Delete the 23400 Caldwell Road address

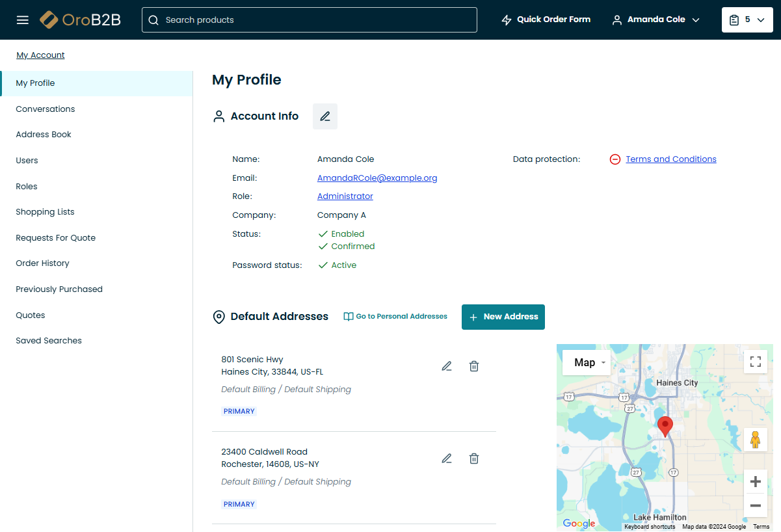(474, 459)
